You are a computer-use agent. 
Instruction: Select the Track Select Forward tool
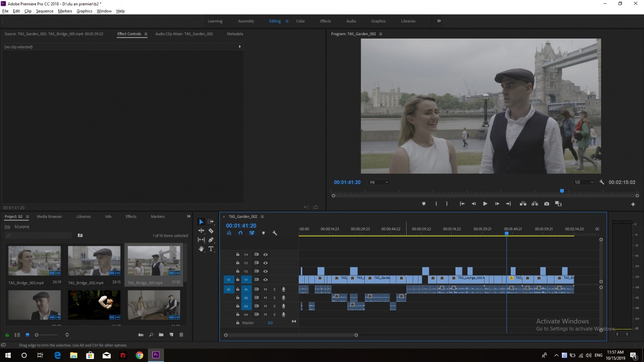point(211,222)
